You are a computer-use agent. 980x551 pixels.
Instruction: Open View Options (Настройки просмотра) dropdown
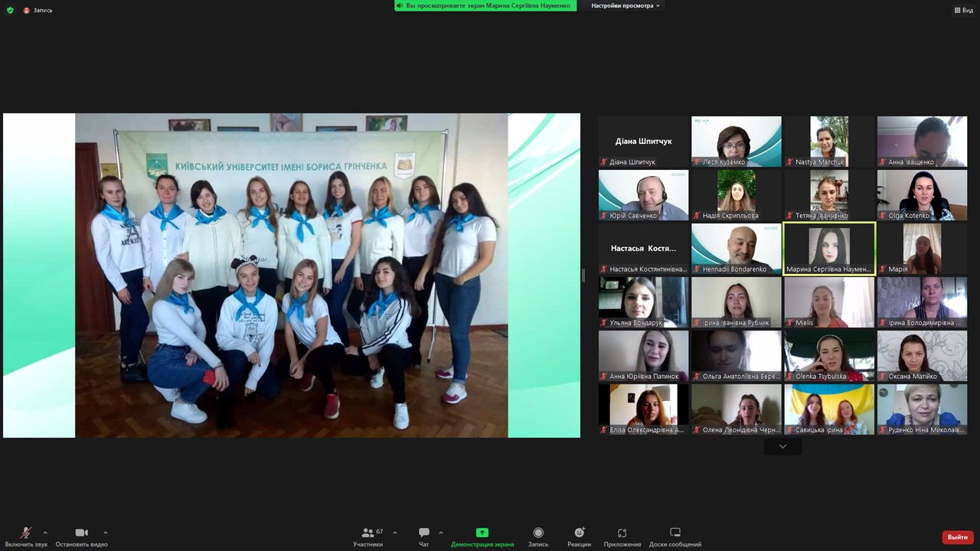(625, 5)
